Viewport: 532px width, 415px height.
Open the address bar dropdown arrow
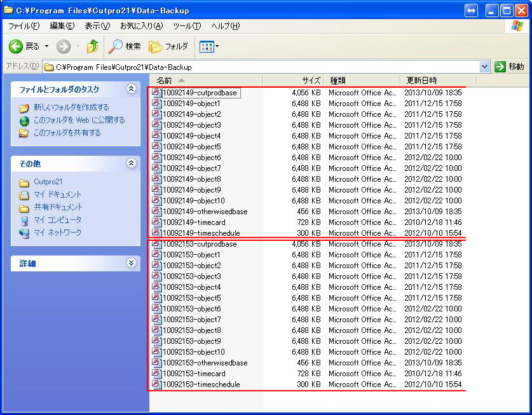pyautogui.click(x=484, y=67)
